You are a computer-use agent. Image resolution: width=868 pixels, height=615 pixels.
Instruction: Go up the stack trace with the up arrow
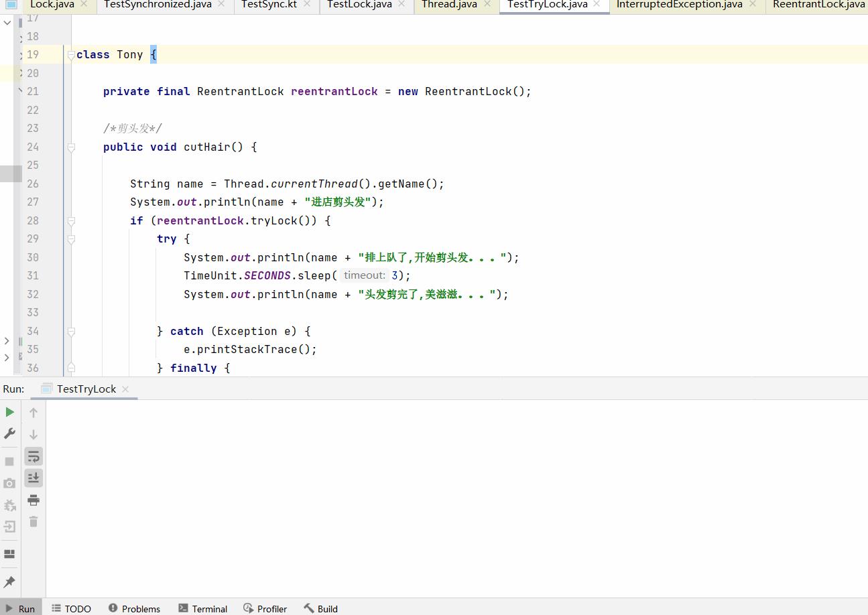[34, 413]
